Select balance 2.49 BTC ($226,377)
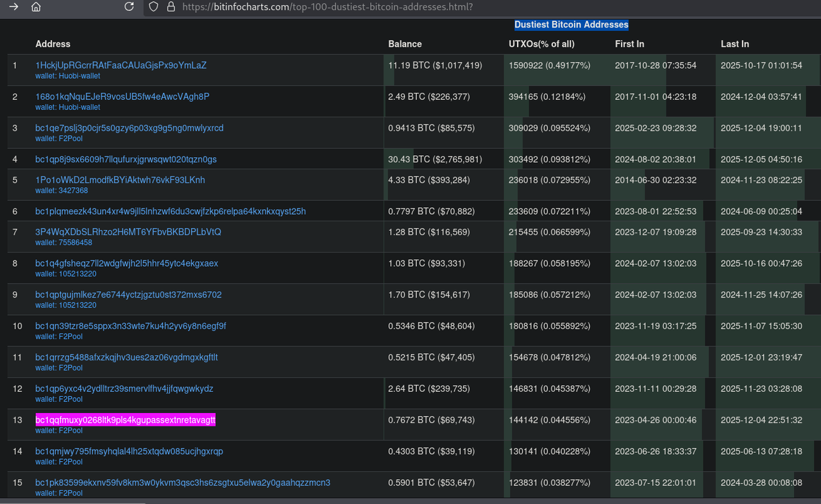This screenshot has height=504, width=821. point(429,97)
